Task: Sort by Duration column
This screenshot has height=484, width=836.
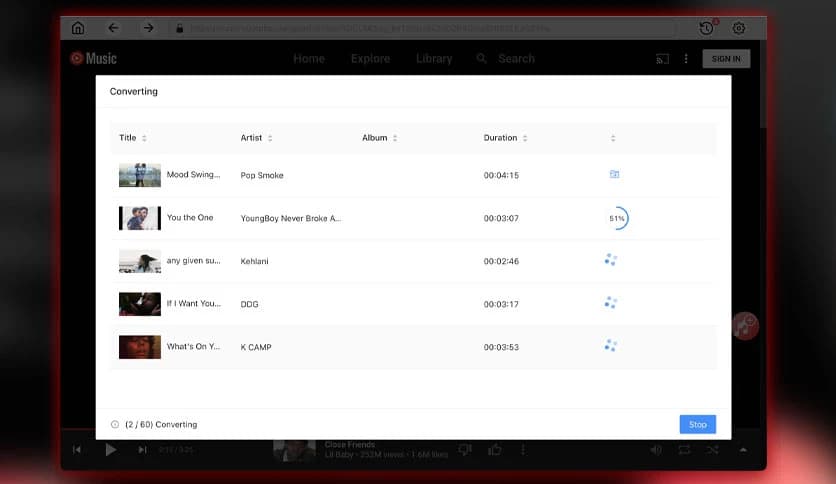Action: click(x=525, y=138)
